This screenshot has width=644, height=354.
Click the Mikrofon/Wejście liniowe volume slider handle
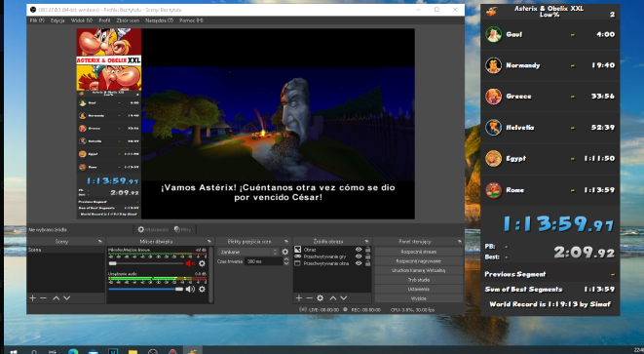coord(113,263)
